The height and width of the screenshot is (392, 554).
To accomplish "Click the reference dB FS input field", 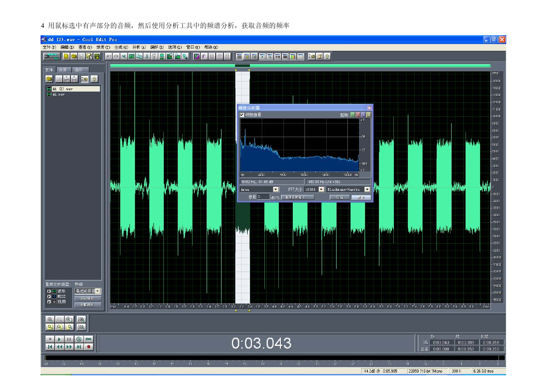I will (263, 197).
